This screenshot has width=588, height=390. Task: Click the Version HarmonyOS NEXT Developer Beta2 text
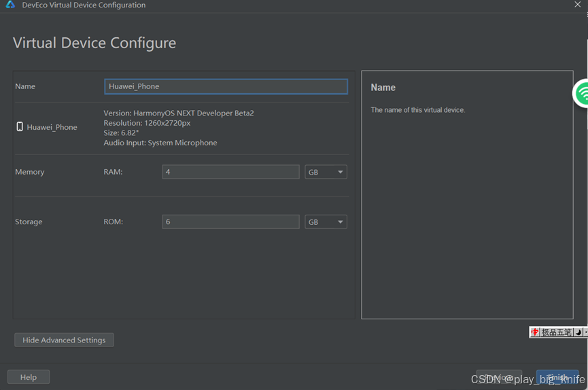179,113
